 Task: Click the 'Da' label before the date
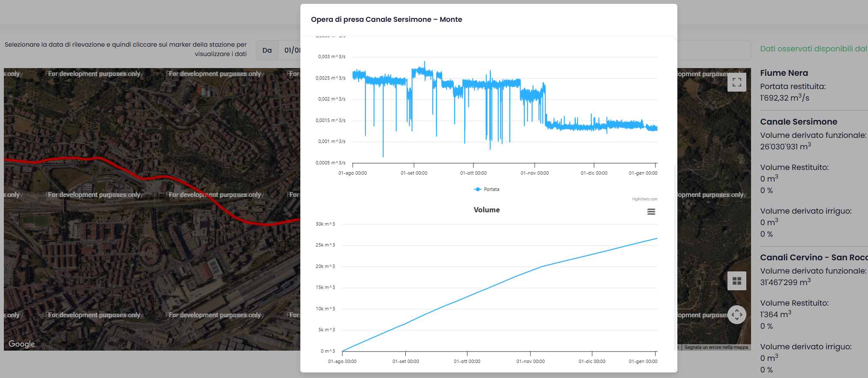[x=267, y=50]
